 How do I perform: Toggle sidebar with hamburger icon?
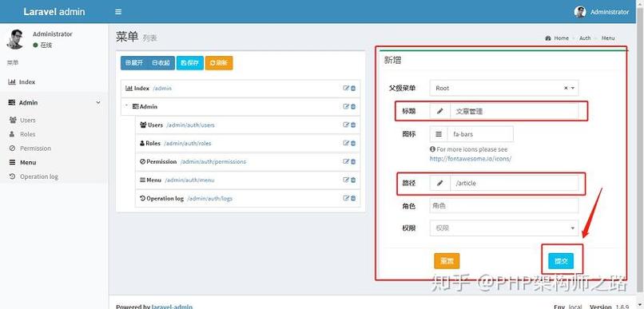click(118, 11)
